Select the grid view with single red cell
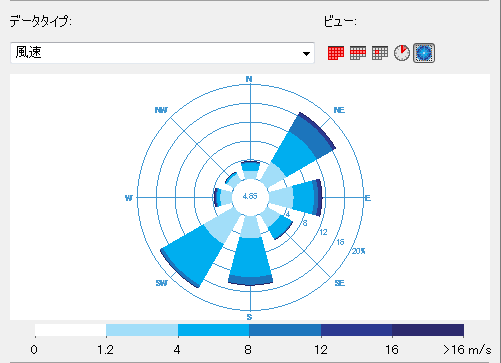Viewport: 501px width, 363px height. 380,53
